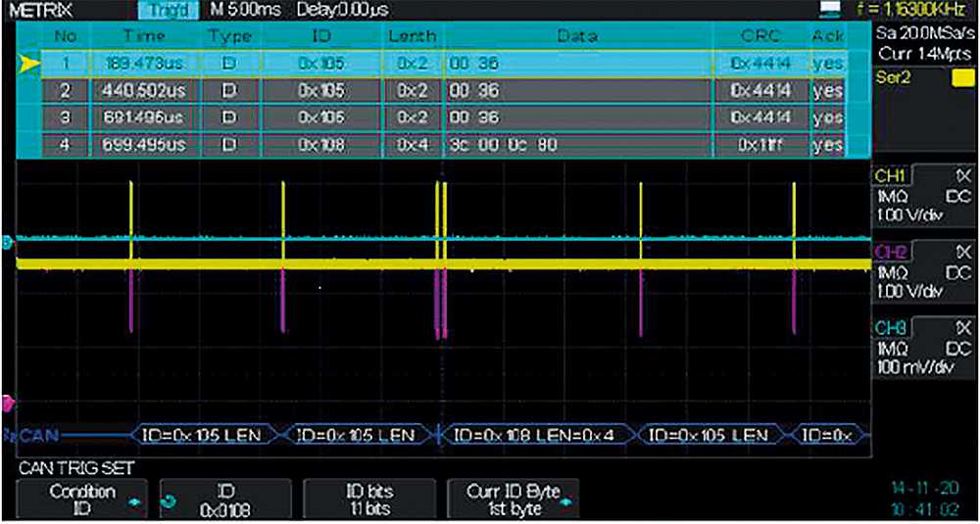Toggle the CH3 channel box
The height and width of the screenshot is (524, 980).
coord(923,345)
